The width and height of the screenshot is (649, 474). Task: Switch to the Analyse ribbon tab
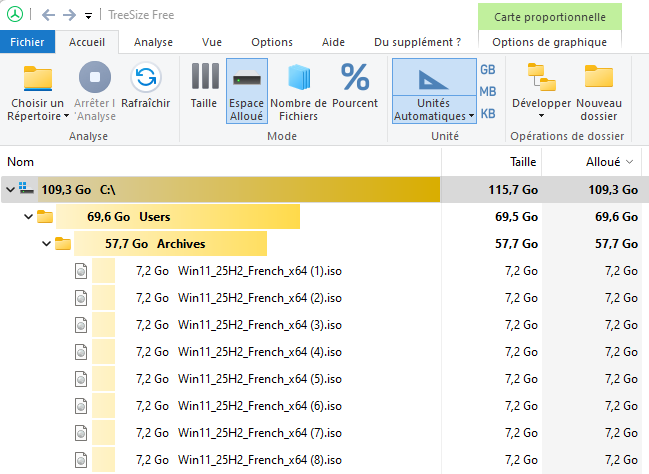click(153, 42)
